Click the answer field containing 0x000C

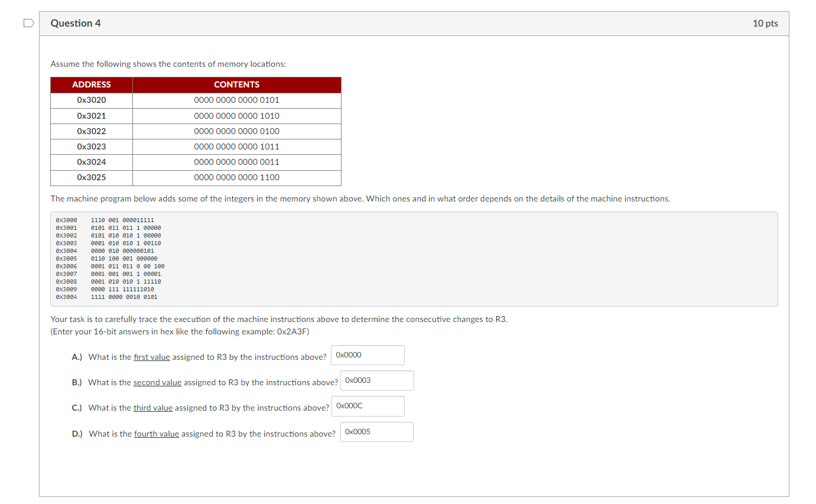point(368,406)
